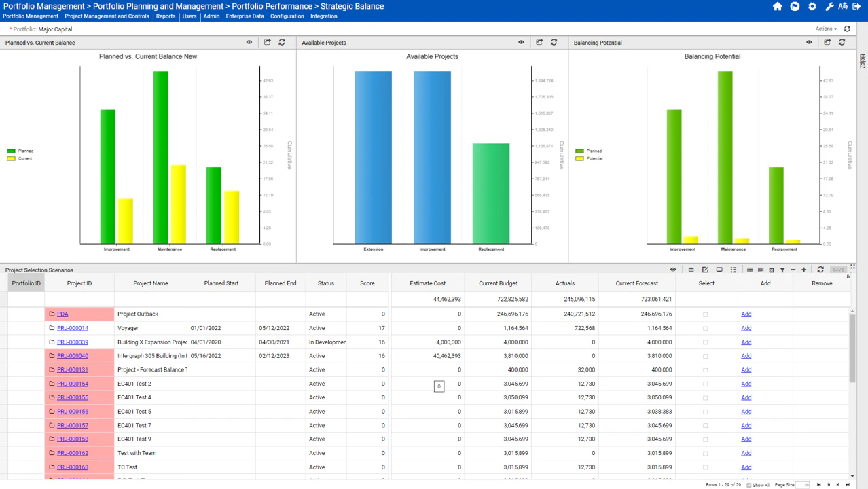Select the language icon in top bar
The height and width of the screenshot is (489, 868).
843,6
